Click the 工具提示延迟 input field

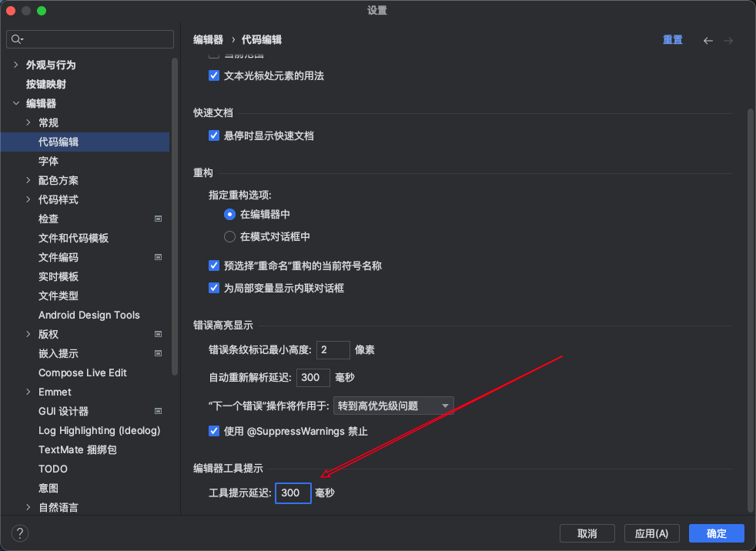293,493
